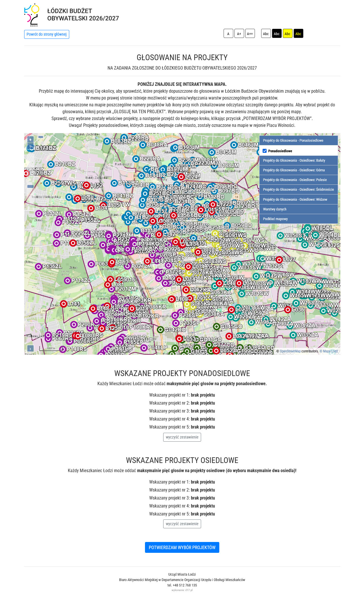This screenshot has height=597, width=364.
Task: Set larger font size with A+
Action: [239, 33]
